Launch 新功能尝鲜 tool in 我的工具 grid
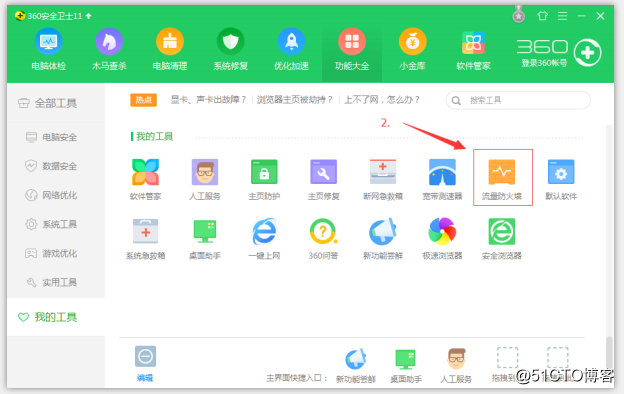Viewport: 624px width, 394px height. tap(383, 238)
